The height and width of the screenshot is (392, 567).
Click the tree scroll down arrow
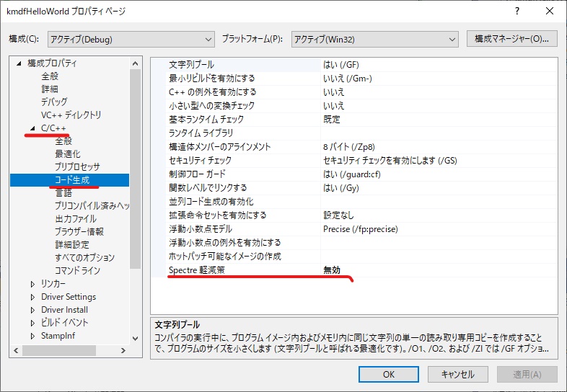[135, 339]
